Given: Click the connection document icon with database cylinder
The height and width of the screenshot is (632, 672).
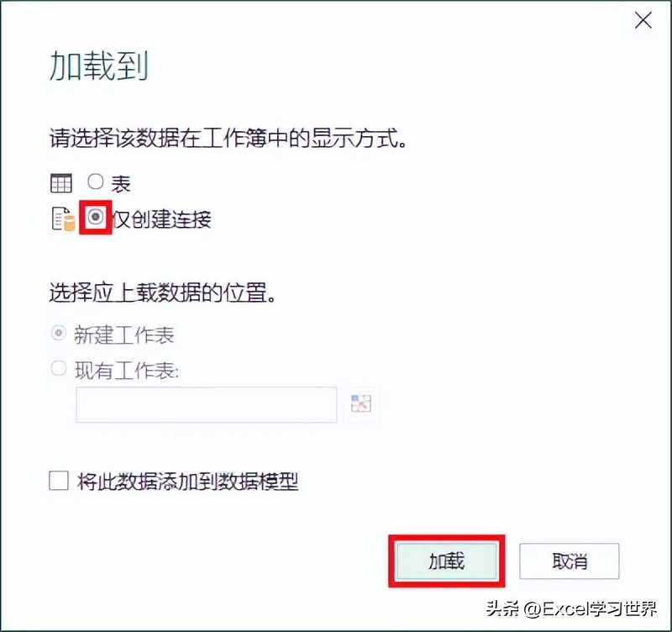Looking at the screenshot, I should click(x=64, y=219).
